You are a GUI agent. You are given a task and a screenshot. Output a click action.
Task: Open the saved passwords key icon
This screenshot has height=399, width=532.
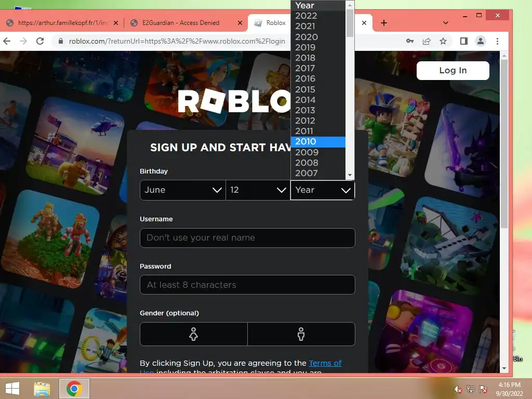point(410,42)
